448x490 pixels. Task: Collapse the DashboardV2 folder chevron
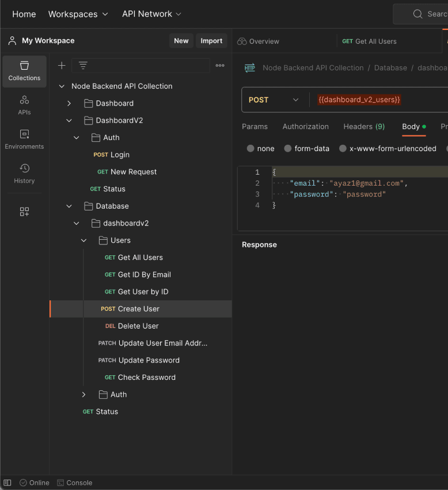(x=69, y=120)
